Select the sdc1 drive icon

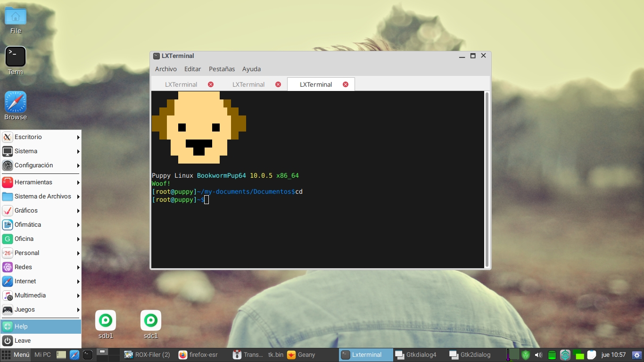(151, 324)
